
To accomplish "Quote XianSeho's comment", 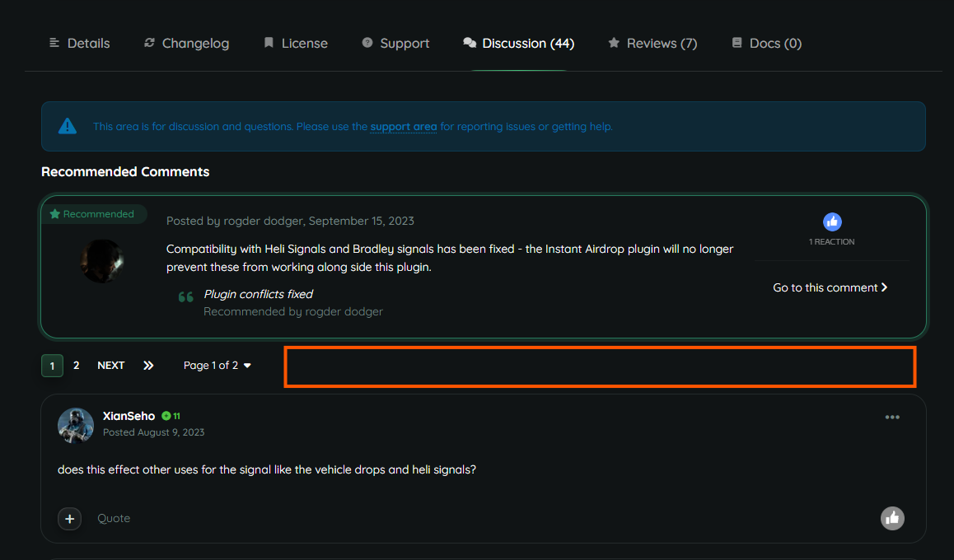I will 114,519.
